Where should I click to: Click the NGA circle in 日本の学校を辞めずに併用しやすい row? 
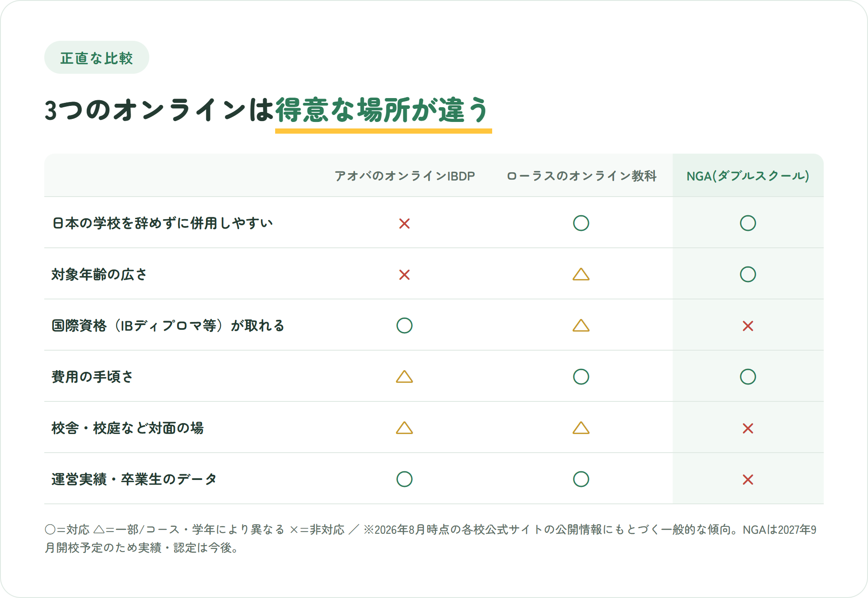pos(748,223)
